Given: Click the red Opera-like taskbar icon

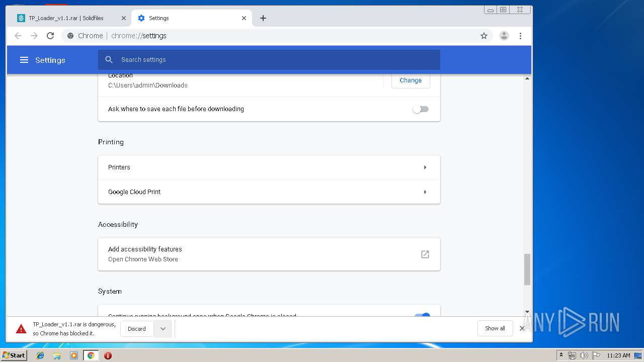Looking at the screenshot, I should point(108,355).
